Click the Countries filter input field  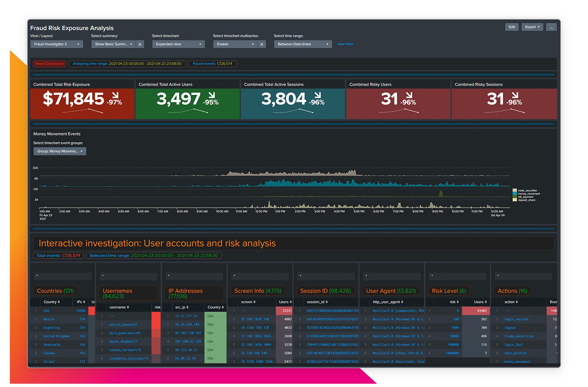[63, 276]
